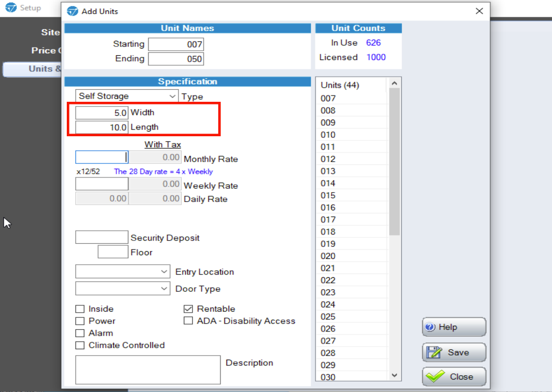The height and width of the screenshot is (392, 552).
Task: Click the units list scroll up arrow
Action: 394,83
